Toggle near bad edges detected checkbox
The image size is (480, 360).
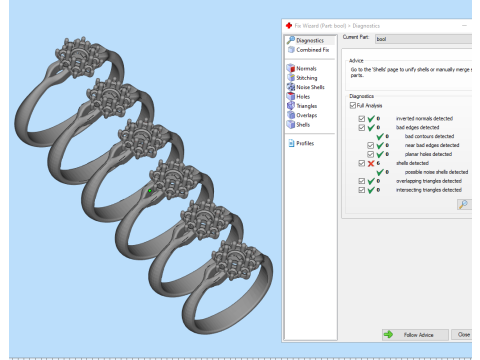pyautogui.click(x=370, y=145)
